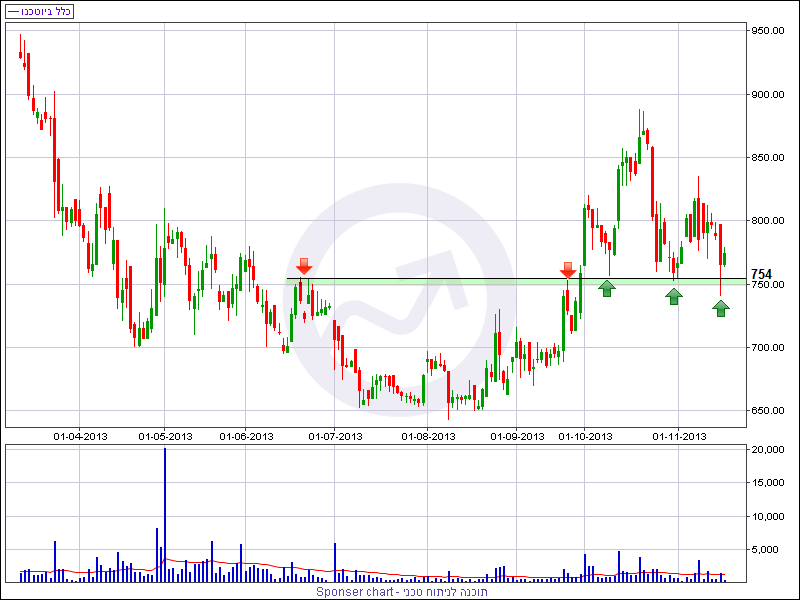Screen dimensions: 800x600
Task: Click the 900.00 price axis label
Action: pos(767,94)
